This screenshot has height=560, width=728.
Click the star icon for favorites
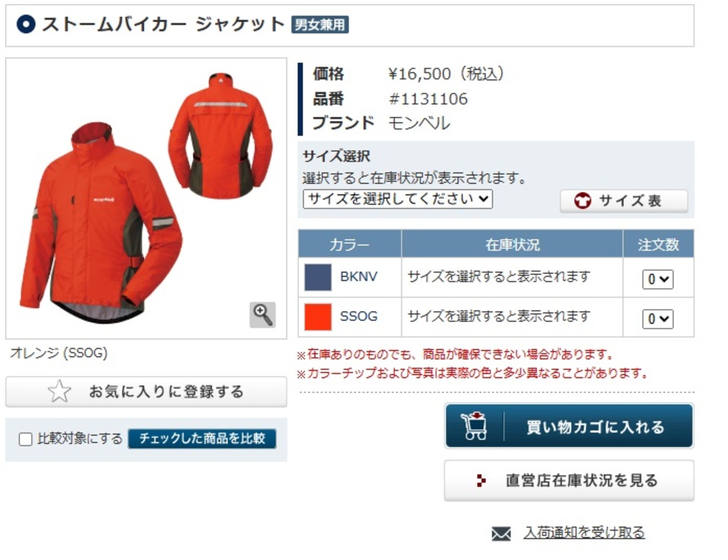pyautogui.click(x=59, y=391)
